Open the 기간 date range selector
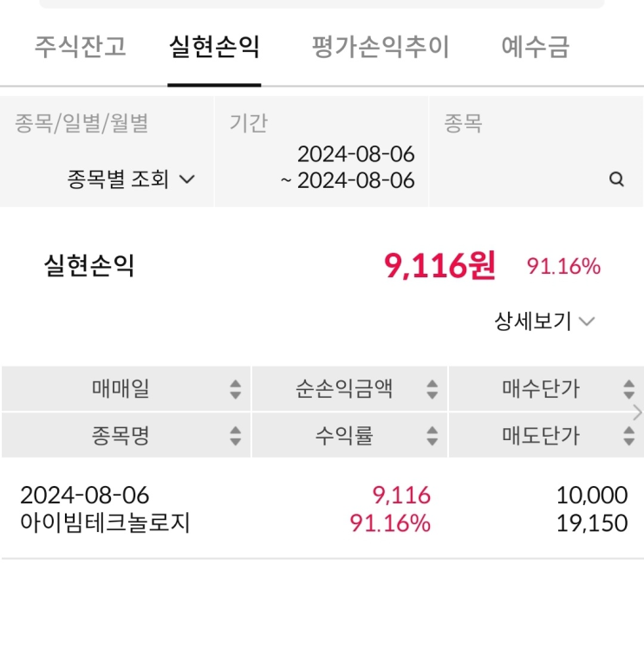This screenshot has width=644, height=662. [347, 167]
